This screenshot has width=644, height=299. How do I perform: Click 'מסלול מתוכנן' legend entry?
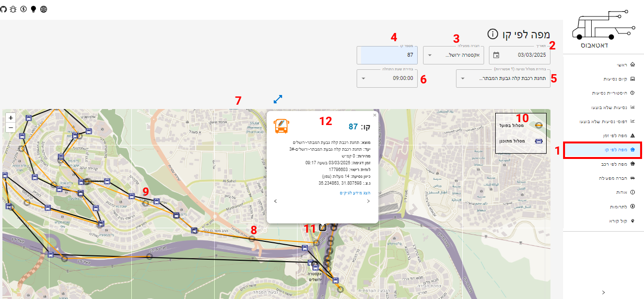(521, 141)
